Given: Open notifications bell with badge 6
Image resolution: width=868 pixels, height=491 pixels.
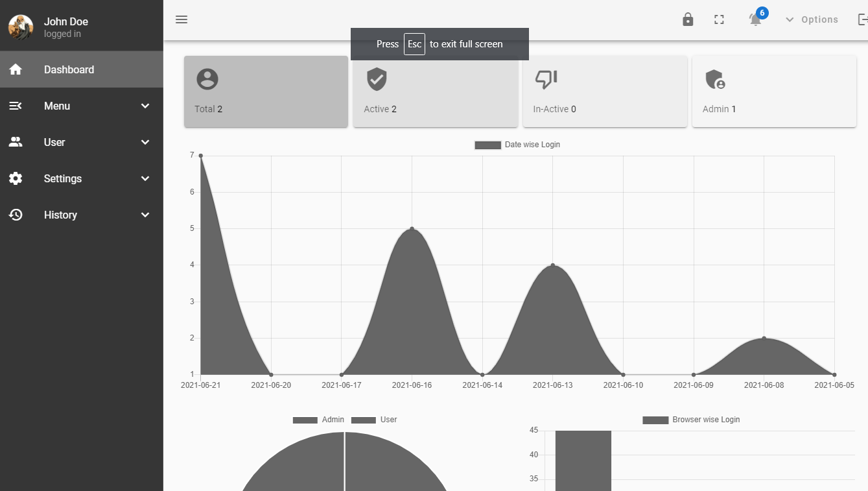Looking at the screenshot, I should (756, 19).
